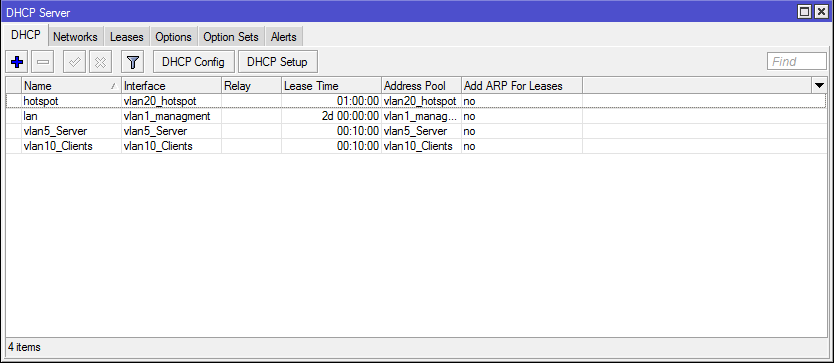Select the lan server row name

click(x=30, y=116)
